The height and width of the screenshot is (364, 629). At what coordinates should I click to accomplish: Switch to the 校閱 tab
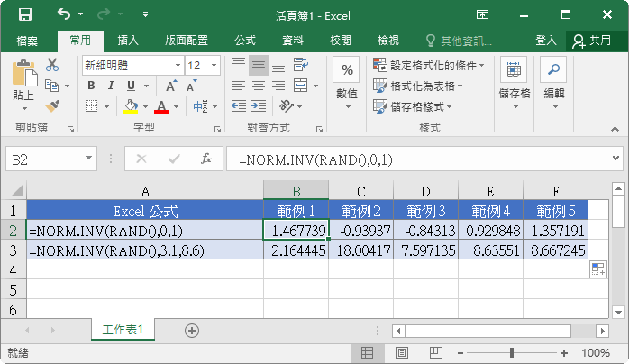coord(341,41)
